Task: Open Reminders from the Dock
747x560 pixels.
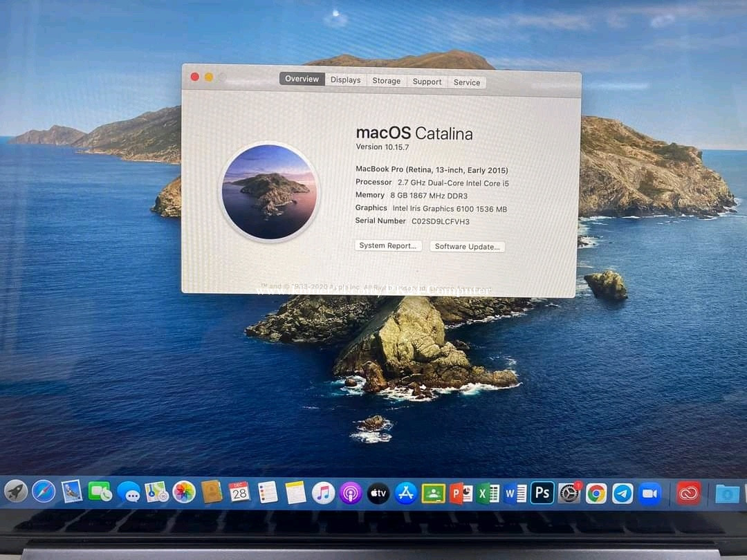Action: tap(268, 493)
